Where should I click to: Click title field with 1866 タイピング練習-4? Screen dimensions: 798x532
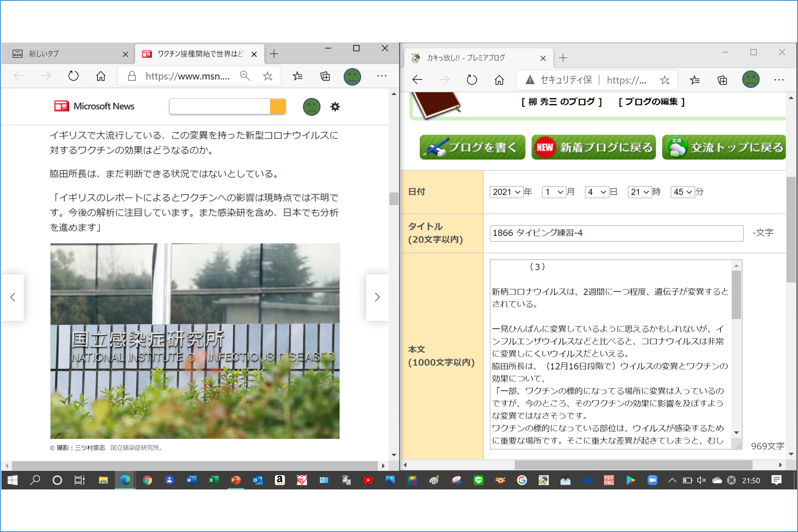click(616, 233)
